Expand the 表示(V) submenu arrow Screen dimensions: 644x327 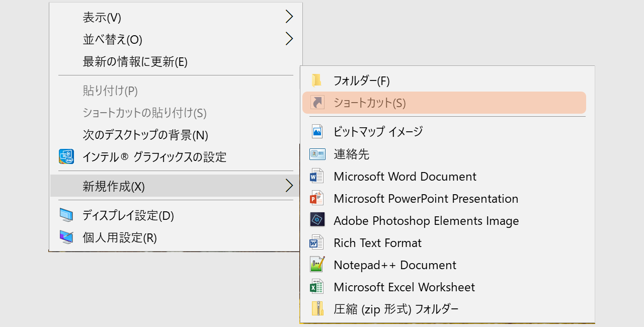click(289, 17)
